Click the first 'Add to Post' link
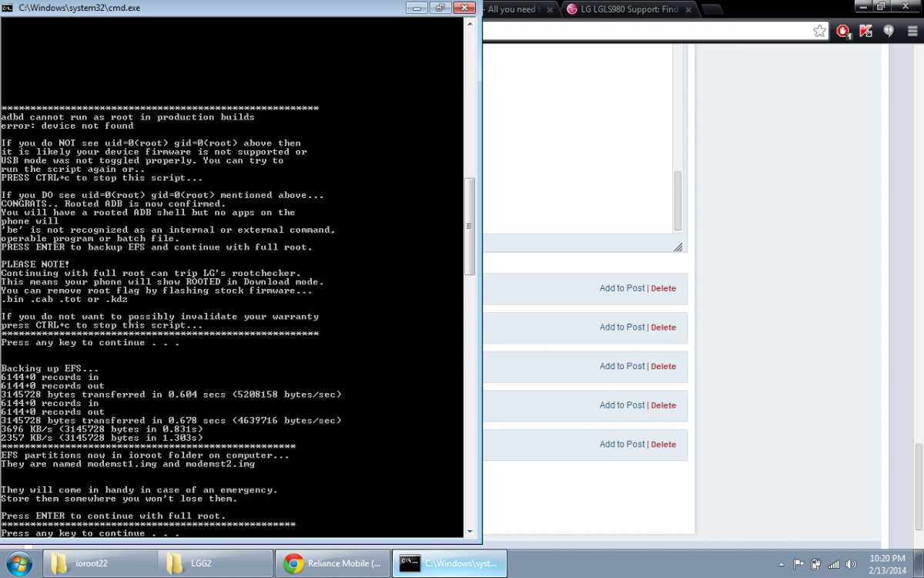Screen dimensions: 924x578 point(622,288)
